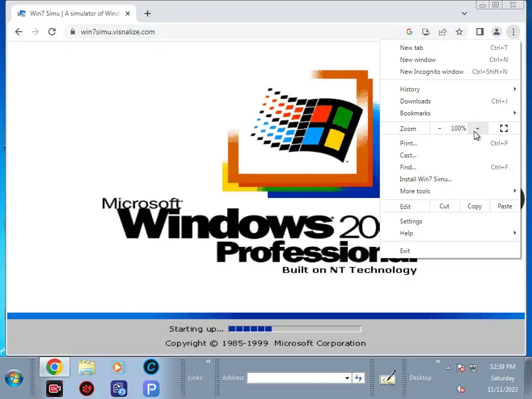Image resolution: width=532 pixels, height=399 pixels.
Task: Click the Address bar go/refresh button
Action: coord(358,378)
